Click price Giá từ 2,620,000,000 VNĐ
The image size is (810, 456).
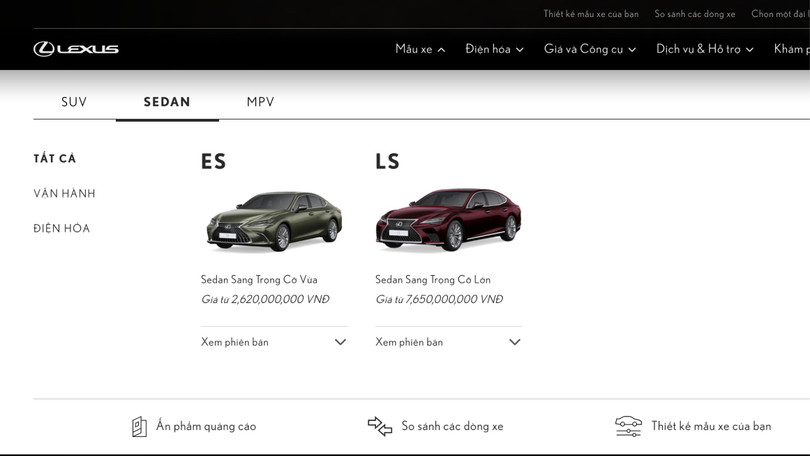(x=265, y=300)
